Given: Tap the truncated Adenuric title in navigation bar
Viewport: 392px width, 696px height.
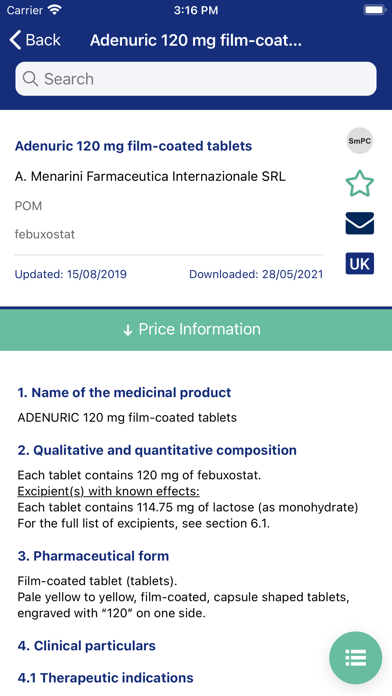Looking at the screenshot, I should pyautogui.click(x=196, y=40).
